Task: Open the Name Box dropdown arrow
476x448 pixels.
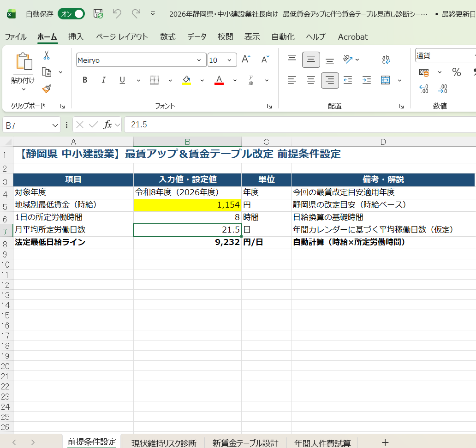Action: [55, 125]
